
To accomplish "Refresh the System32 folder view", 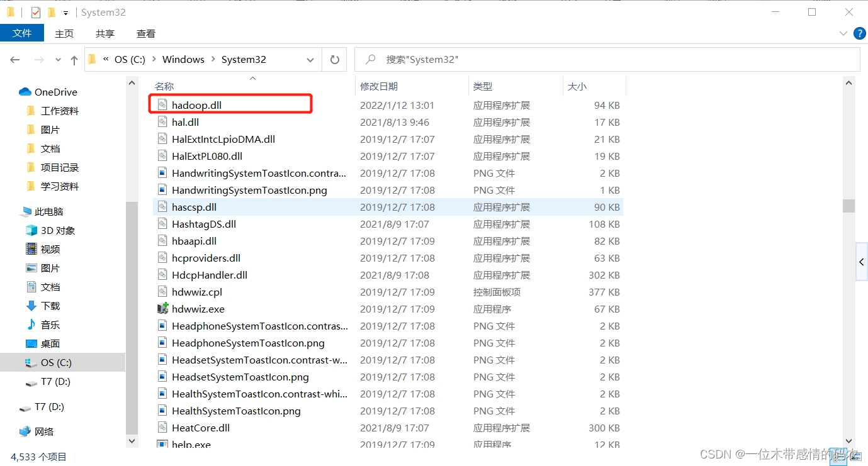I will pyautogui.click(x=334, y=60).
